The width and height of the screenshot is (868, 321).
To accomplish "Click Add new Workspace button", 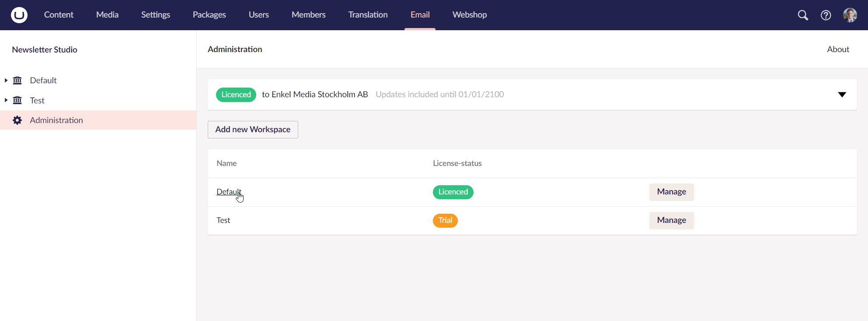I will coord(253,130).
